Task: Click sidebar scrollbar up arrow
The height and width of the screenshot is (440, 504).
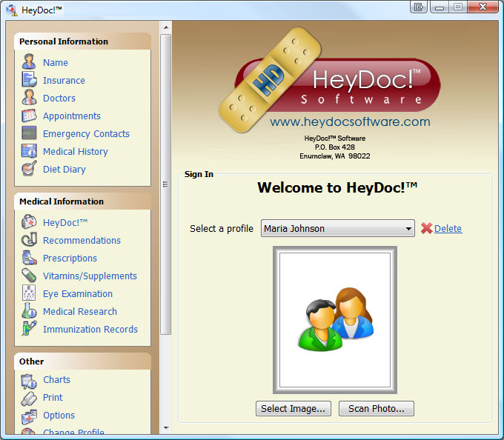Action: (166, 27)
